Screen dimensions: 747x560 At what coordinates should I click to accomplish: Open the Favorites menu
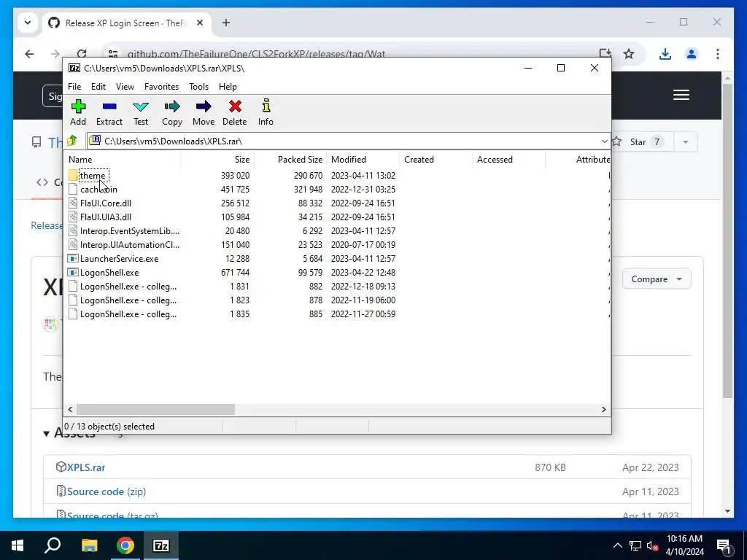161,87
